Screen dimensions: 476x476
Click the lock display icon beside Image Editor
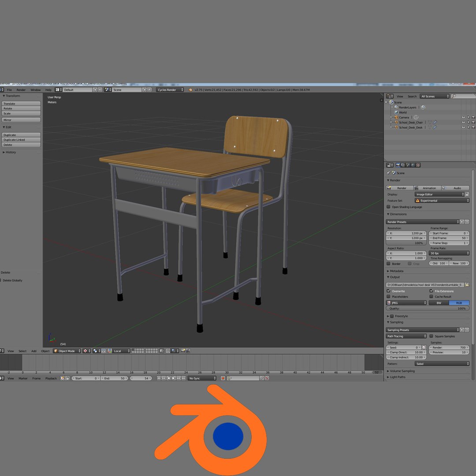467,194
